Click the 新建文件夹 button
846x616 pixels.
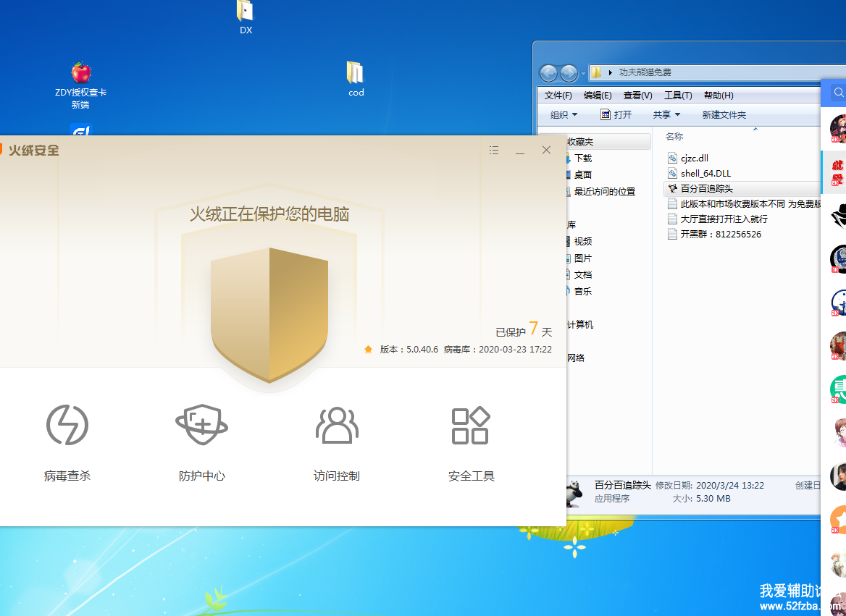[x=724, y=115]
